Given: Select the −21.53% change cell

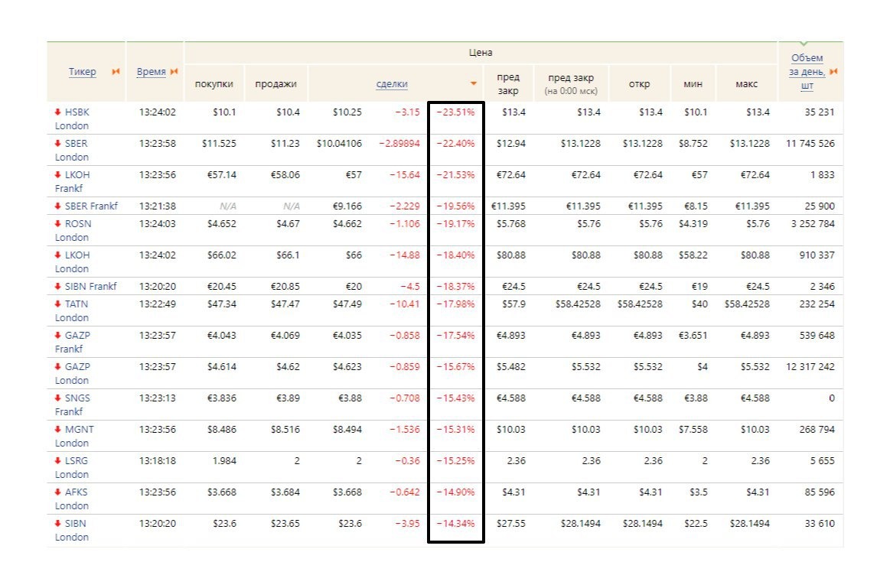Looking at the screenshot, I should pos(456,174).
